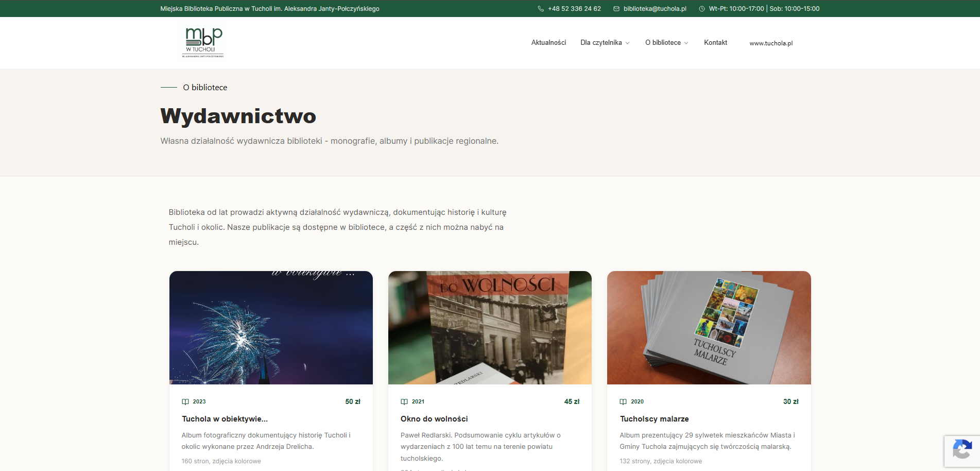The width and height of the screenshot is (980, 471).
Task: Click the O bibliotece breadcrumb label
Action: pyautogui.click(x=205, y=88)
